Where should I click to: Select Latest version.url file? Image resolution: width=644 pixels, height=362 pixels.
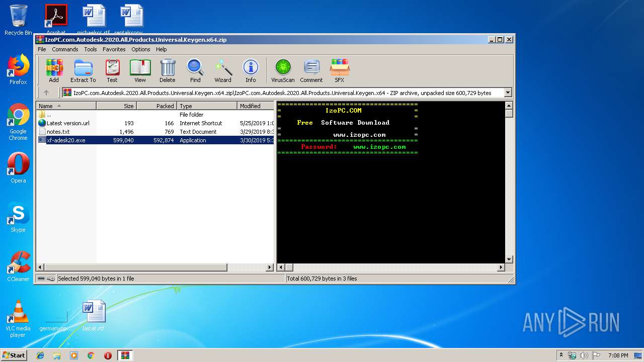[x=155, y=123]
